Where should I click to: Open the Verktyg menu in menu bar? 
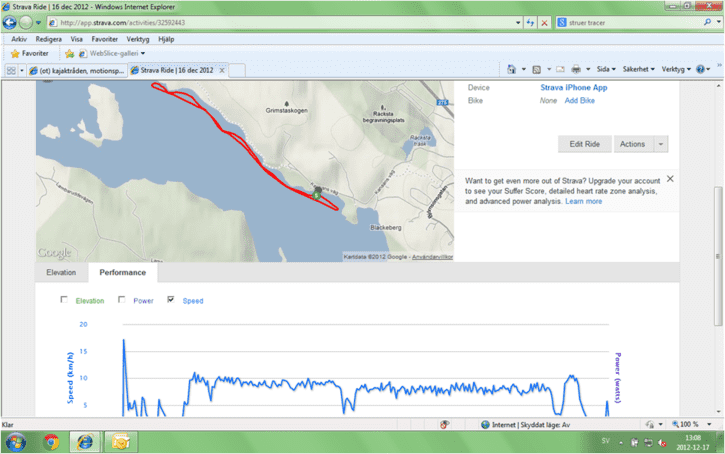[x=138, y=39]
